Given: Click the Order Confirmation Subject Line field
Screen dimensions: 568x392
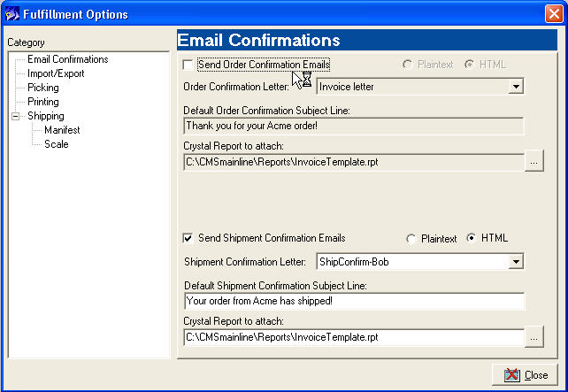Looking at the screenshot, I should click(354, 126).
